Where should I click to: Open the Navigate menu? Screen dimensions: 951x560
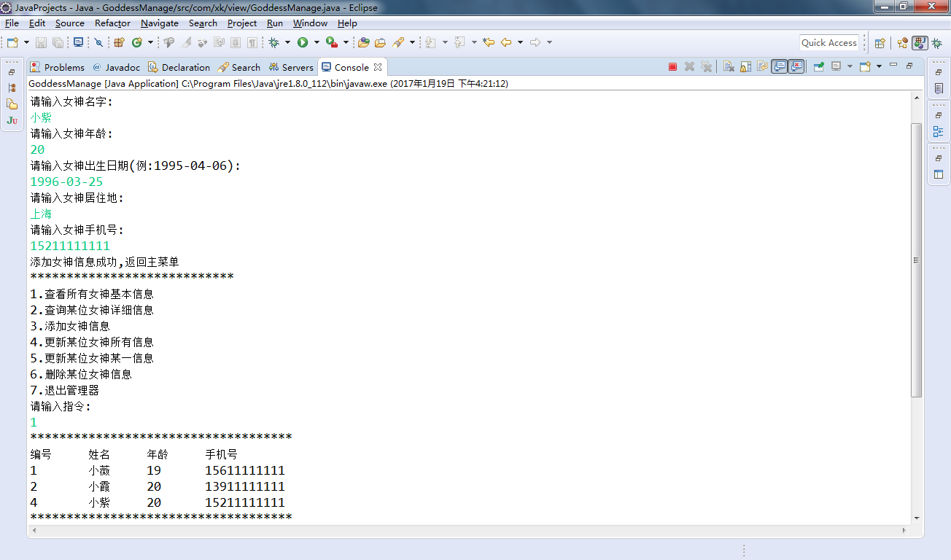[x=160, y=23]
